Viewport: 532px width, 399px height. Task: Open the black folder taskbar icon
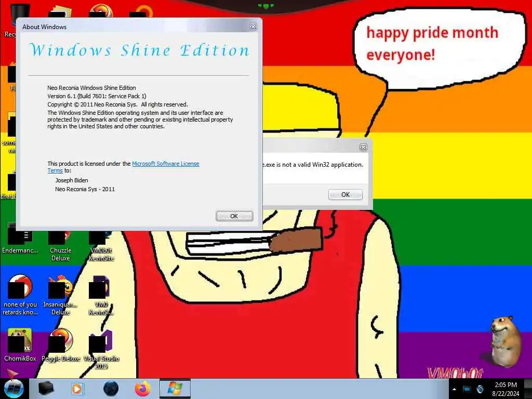[46, 389]
